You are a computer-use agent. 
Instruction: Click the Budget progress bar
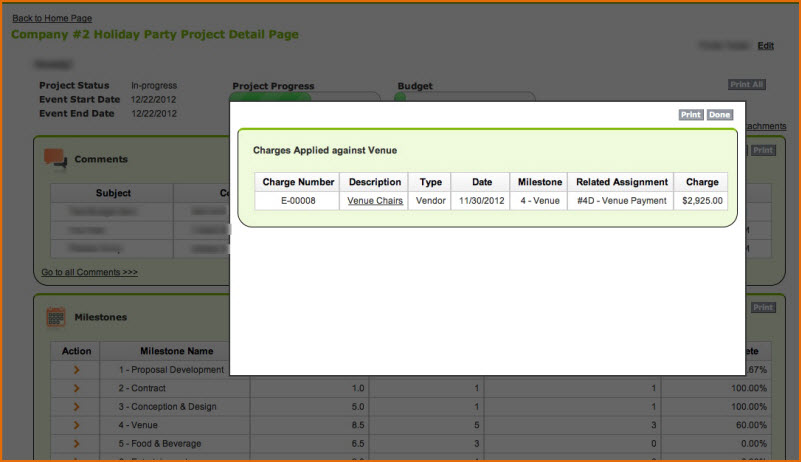click(465, 97)
